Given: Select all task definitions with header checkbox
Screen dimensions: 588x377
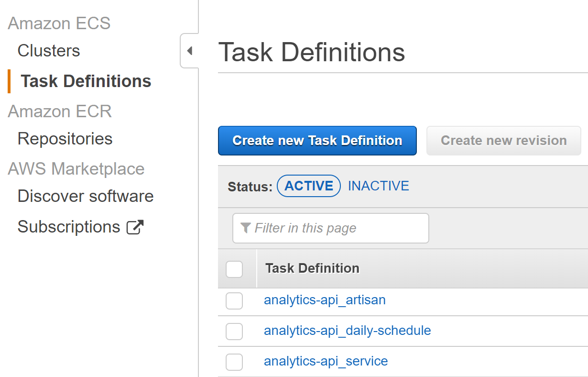Looking at the screenshot, I should 234,269.
